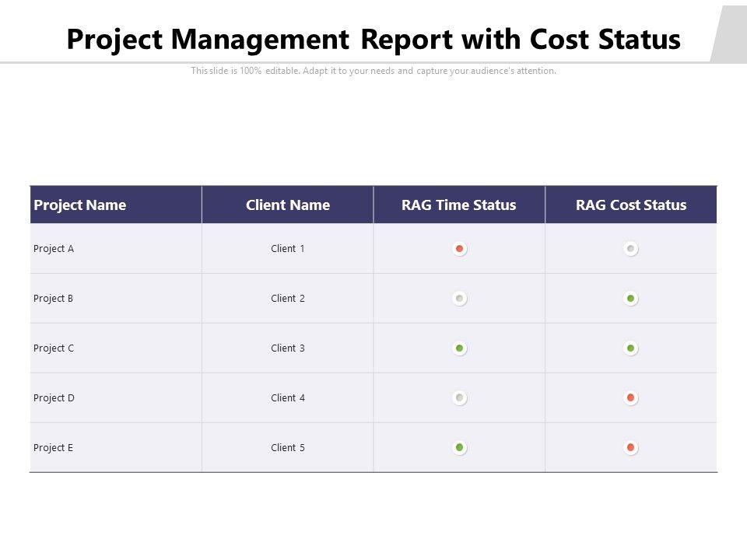Select the RAG Cost Status header
Image resolution: width=747 pixels, height=560 pixels.
coord(631,205)
